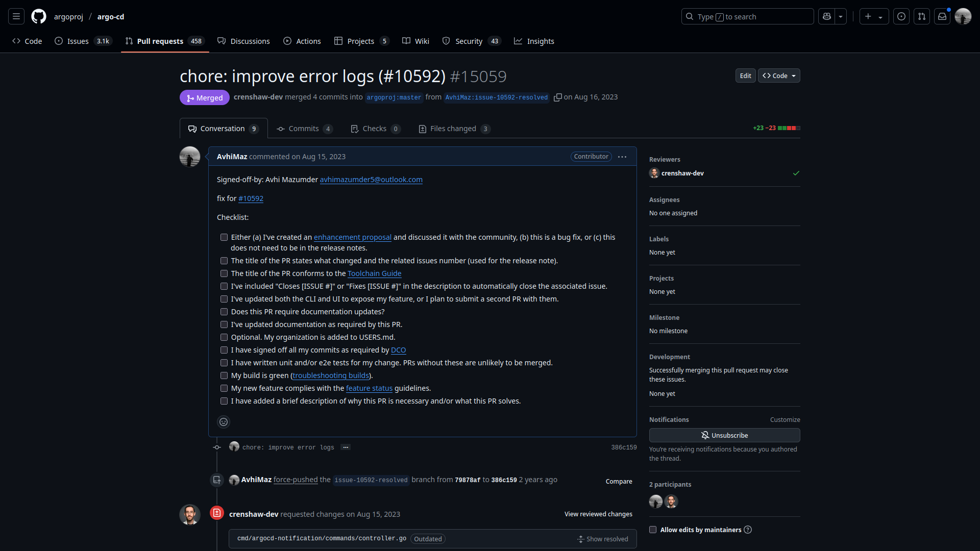Open the Milestone sidebar section
The image size is (980, 551).
point(664,318)
